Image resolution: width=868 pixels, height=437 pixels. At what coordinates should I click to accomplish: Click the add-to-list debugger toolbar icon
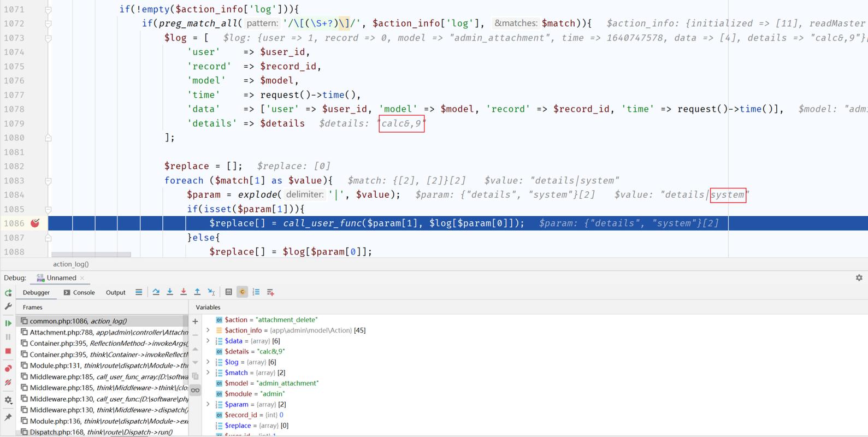270,292
